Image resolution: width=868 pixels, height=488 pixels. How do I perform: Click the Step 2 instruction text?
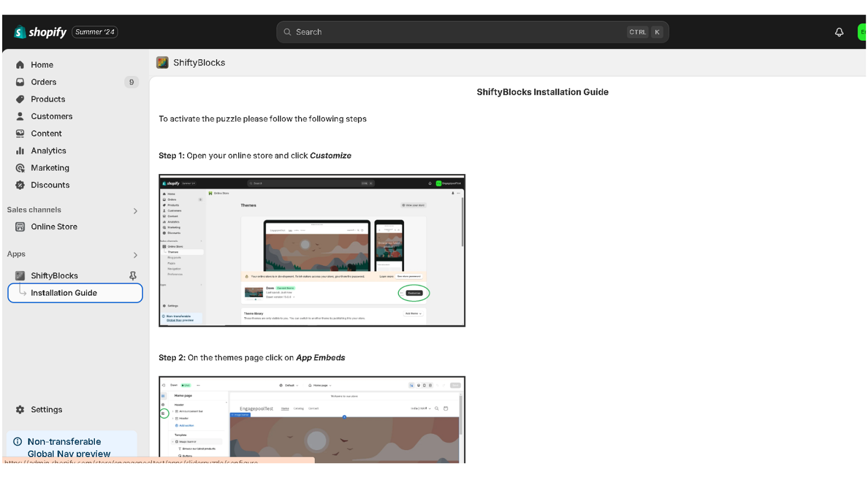click(x=252, y=358)
